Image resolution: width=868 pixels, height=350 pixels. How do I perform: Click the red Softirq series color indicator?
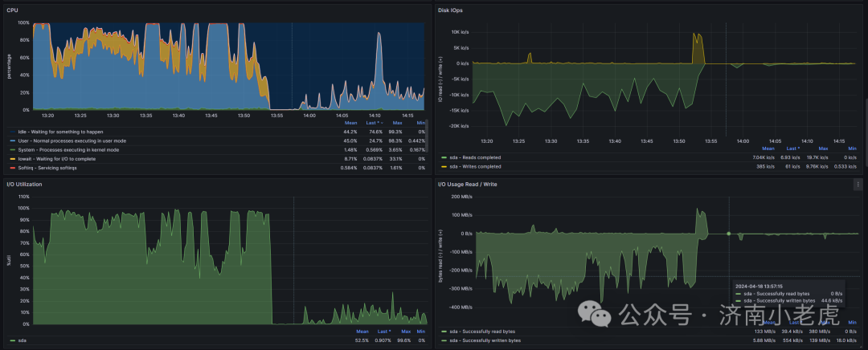pos(12,168)
